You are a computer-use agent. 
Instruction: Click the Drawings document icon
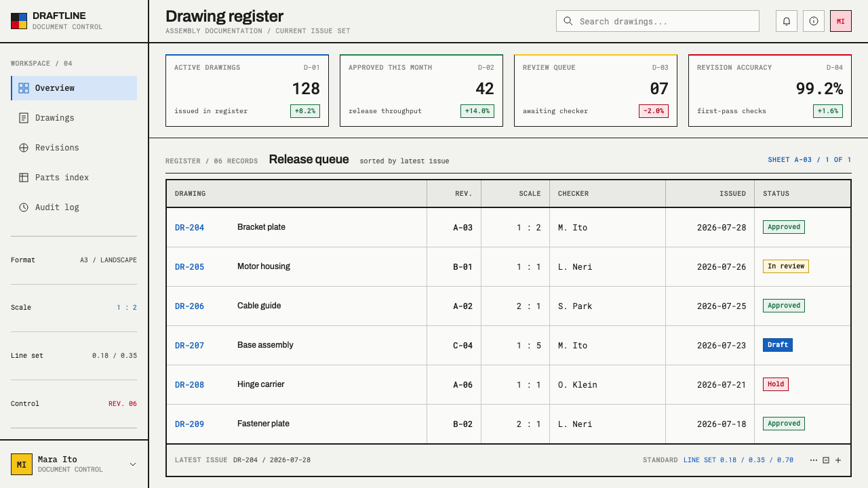pyautogui.click(x=24, y=118)
